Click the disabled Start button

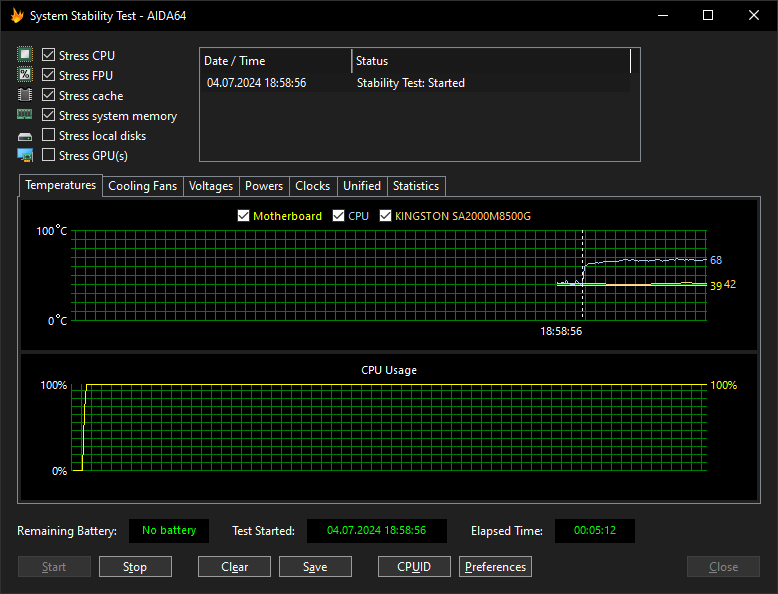tap(55, 567)
